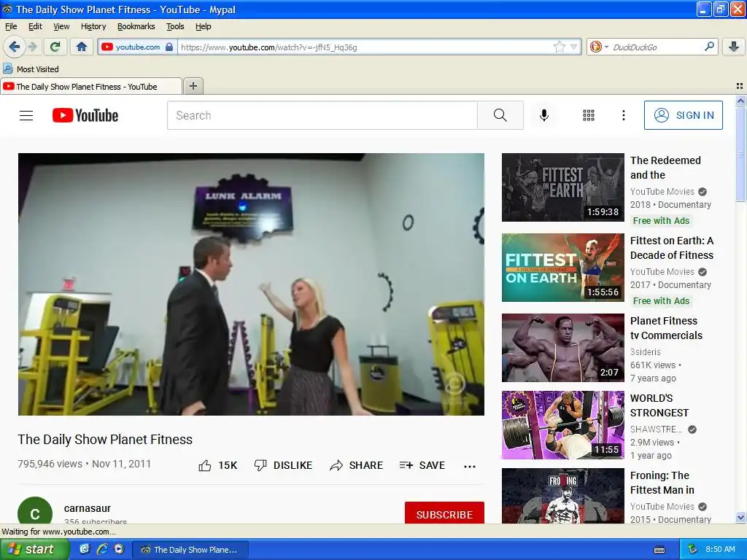Open the 3sideris channel name

[x=645, y=352]
